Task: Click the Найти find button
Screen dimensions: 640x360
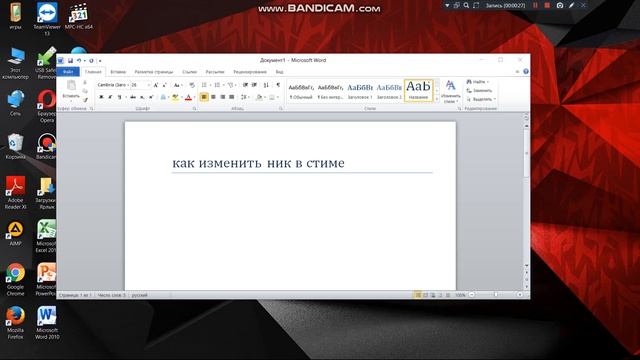Action: pos(478,82)
